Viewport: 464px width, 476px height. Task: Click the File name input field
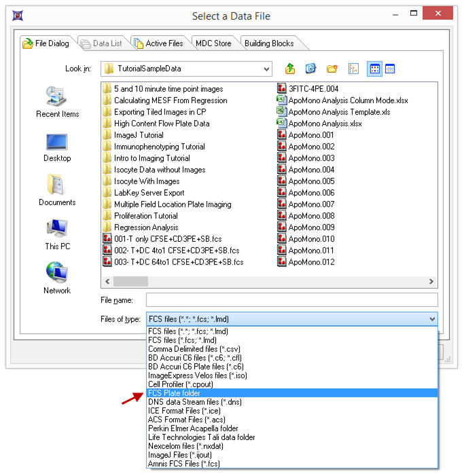pyautogui.click(x=291, y=299)
